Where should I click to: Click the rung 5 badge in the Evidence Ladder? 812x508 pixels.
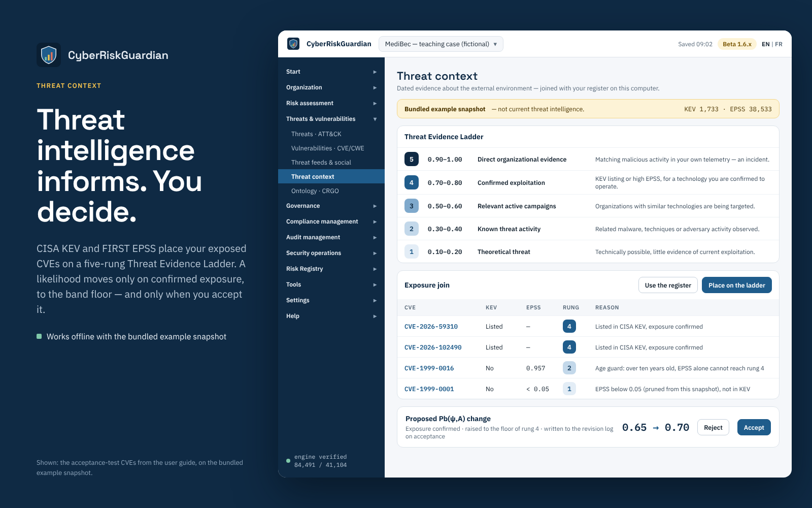click(x=412, y=159)
